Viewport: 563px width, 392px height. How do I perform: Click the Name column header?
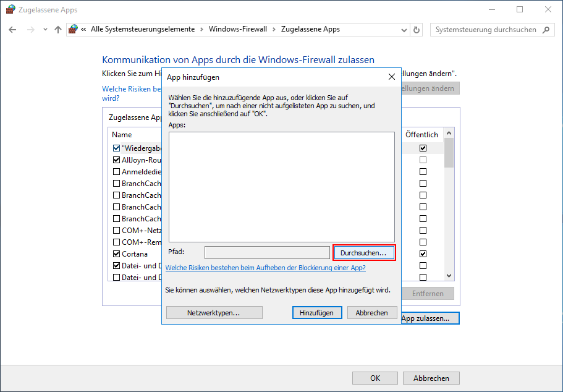122,135
